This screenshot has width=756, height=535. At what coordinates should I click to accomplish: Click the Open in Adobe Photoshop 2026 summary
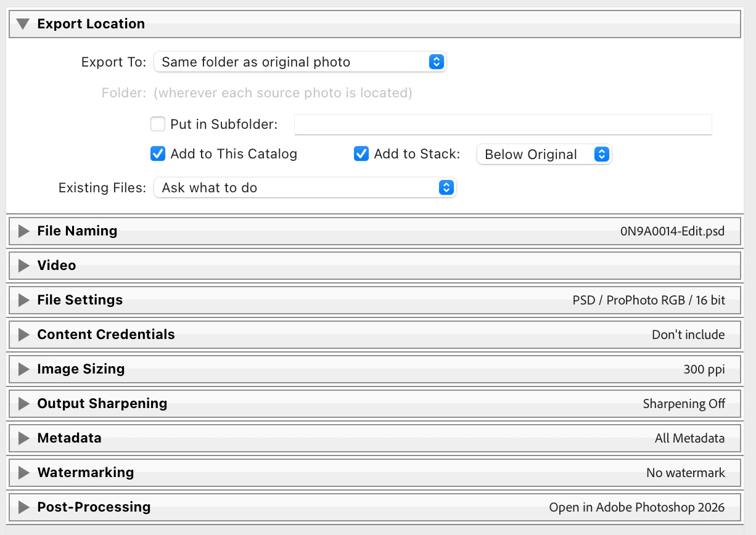point(637,508)
